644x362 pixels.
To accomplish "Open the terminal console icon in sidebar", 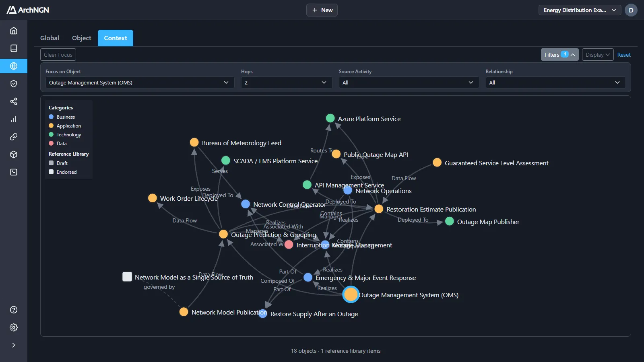I will [14, 172].
